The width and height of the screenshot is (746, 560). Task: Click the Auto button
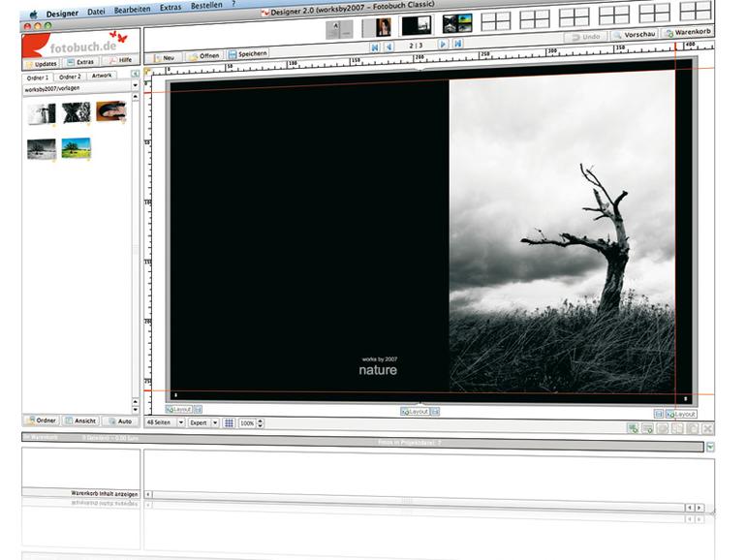tap(120, 421)
